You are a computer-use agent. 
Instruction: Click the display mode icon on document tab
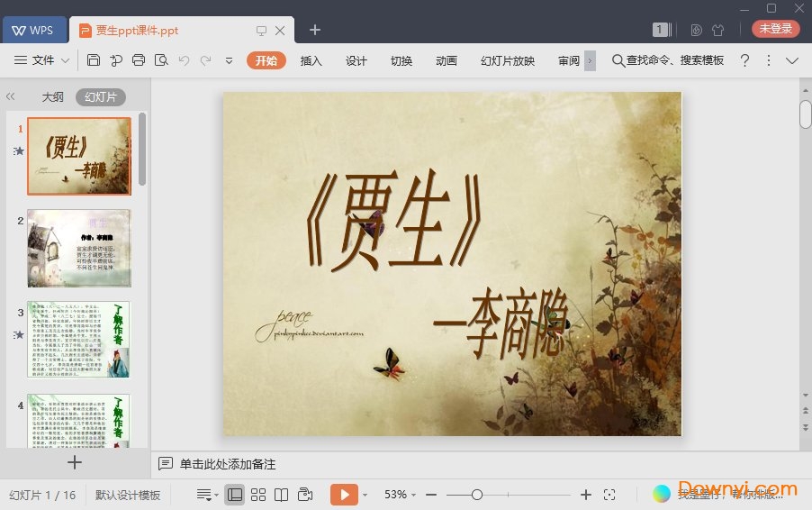tap(261, 31)
